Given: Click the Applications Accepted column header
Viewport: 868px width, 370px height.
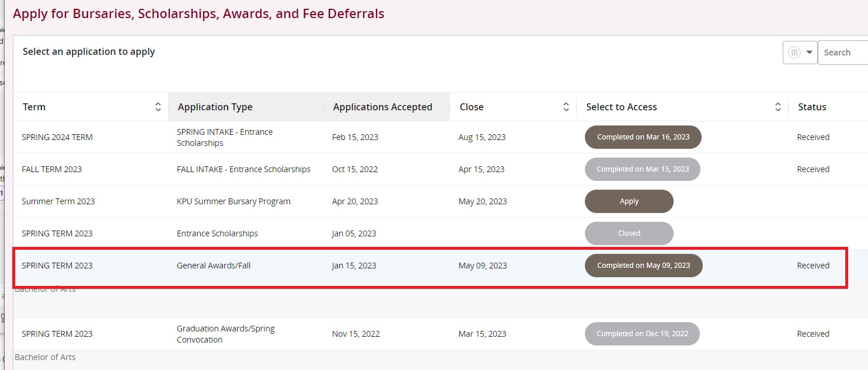Looking at the screenshot, I should point(382,107).
